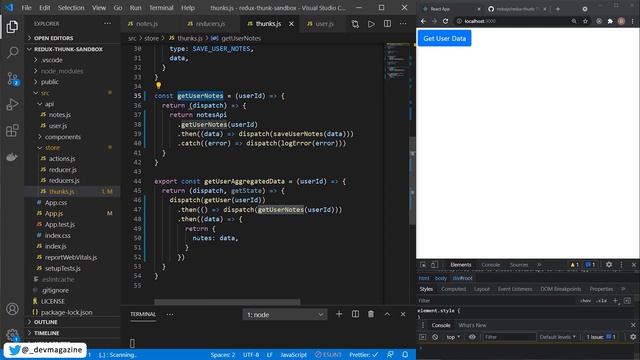Maximize the terminal panel with the up chevron

point(387,314)
